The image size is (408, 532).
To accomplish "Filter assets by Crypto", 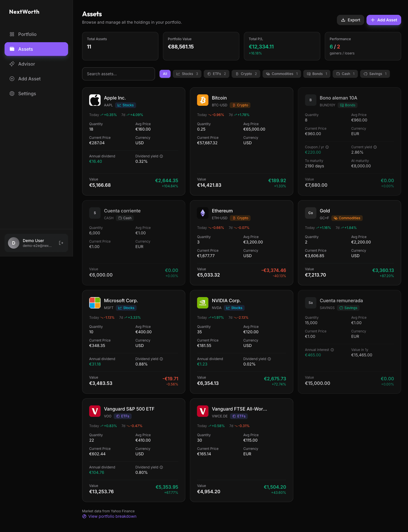I will tap(246, 74).
